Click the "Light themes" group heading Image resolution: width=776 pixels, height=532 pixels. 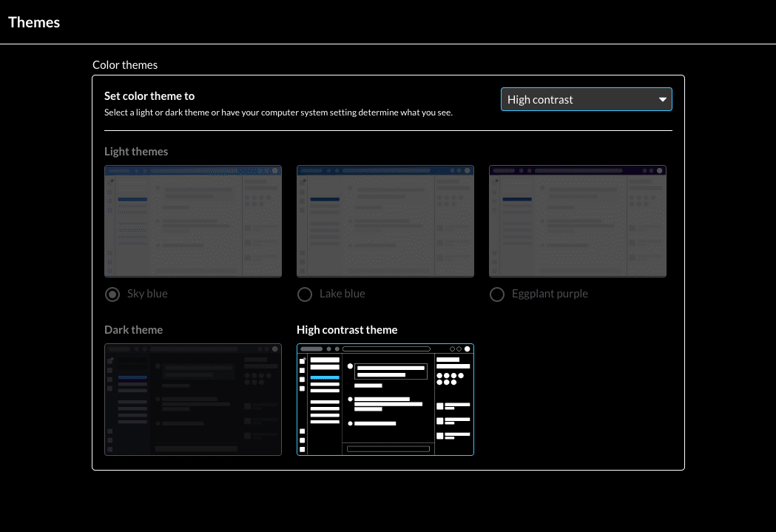(x=136, y=152)
